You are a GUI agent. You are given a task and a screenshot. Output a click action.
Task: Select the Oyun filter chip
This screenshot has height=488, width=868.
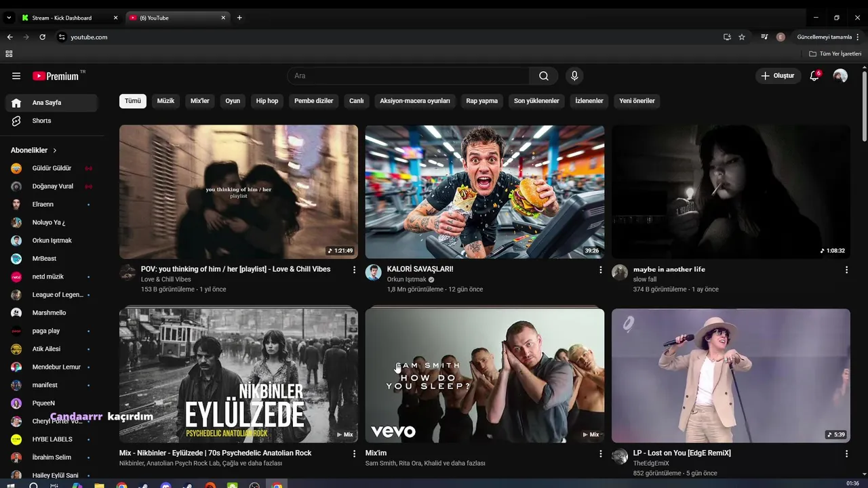pyautogui.click(x=233, y=101)
